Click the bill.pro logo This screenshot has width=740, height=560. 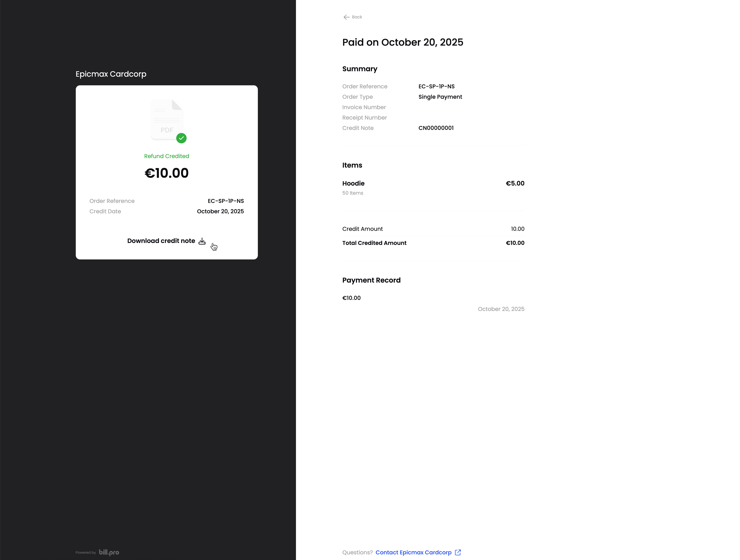click(x=109, y=552)
